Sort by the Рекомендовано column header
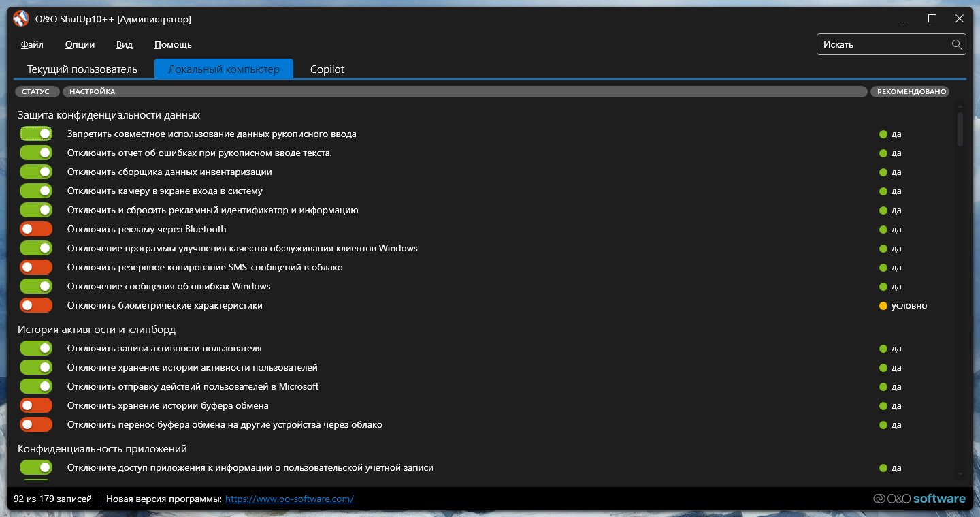 (x=911, y=91)
